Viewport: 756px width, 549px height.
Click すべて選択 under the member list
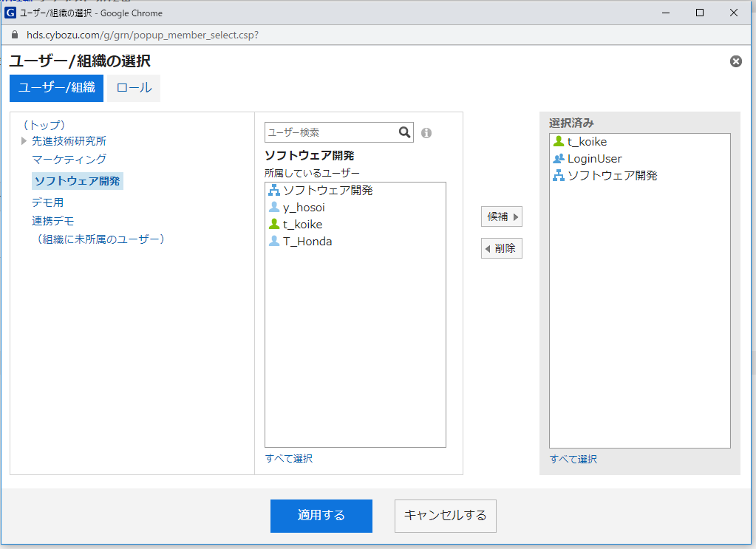(x=289, y=459)
